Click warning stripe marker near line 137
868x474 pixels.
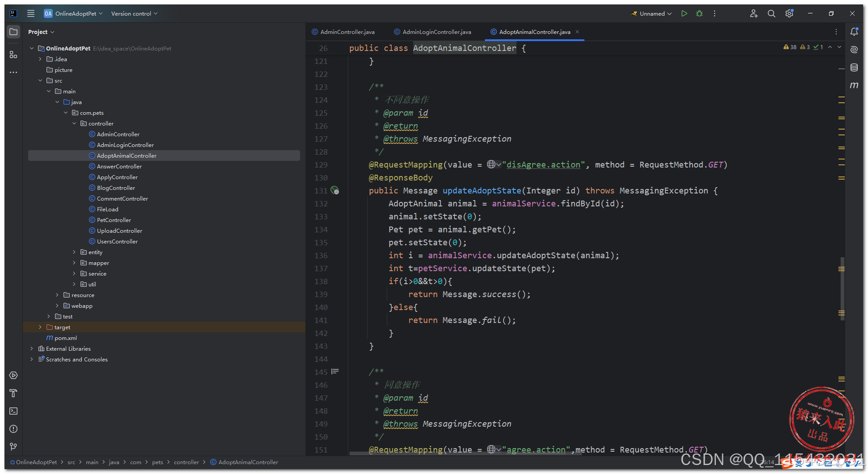842,269
